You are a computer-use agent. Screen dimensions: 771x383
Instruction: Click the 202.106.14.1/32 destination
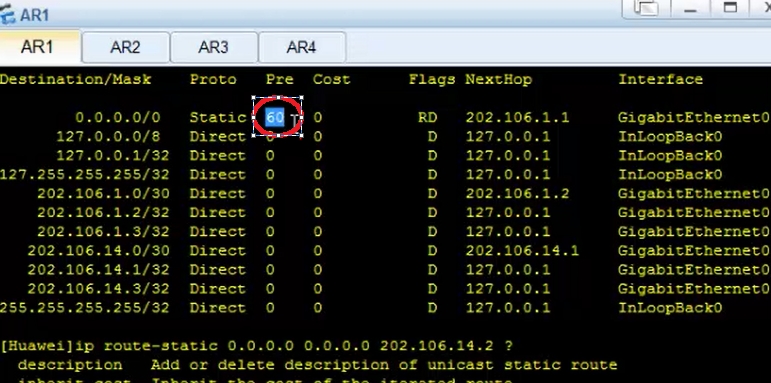pos(98,270)
